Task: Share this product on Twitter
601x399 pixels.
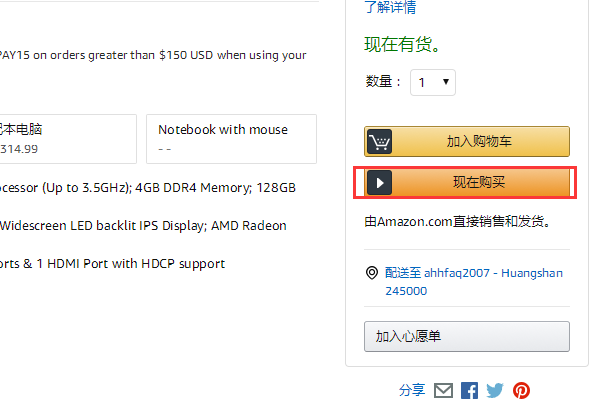Action: tap(495, 391)
